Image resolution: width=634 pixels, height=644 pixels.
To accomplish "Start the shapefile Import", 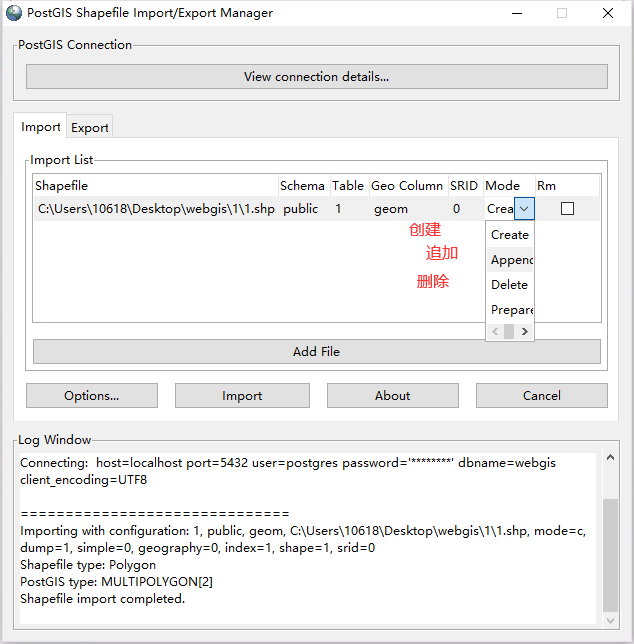I will click(242, 396).
